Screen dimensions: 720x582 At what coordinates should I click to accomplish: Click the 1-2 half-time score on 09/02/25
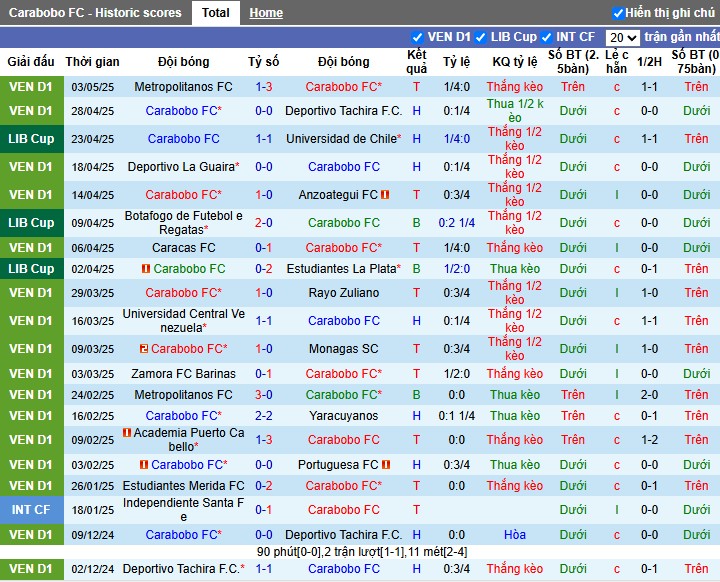click(x=649, y=440)
